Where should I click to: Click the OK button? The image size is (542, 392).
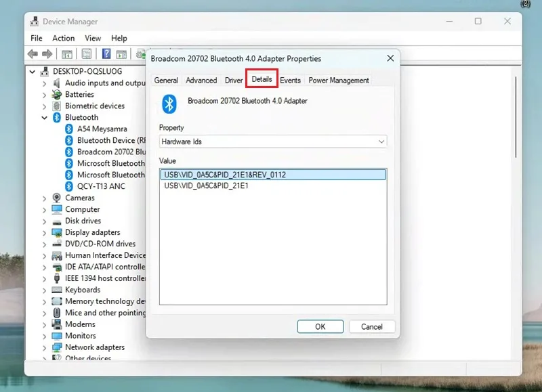pyautogui.click(x=320, y=327)
